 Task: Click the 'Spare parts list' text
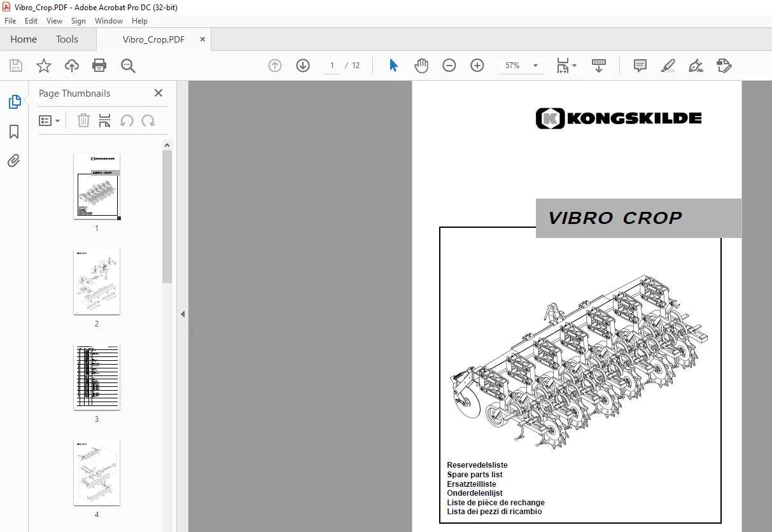[475, 475]
